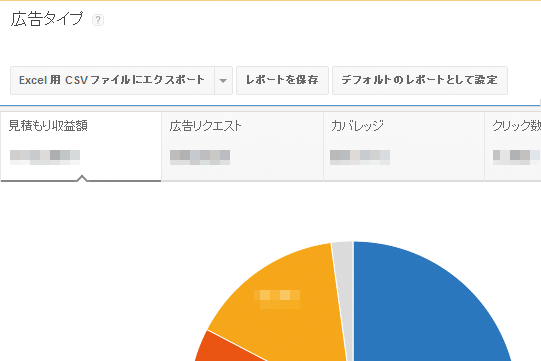Select the 見積もり収益額 metric tab
Image resolution: width=541 pixels, height=361 pixels.
[81, 146]
